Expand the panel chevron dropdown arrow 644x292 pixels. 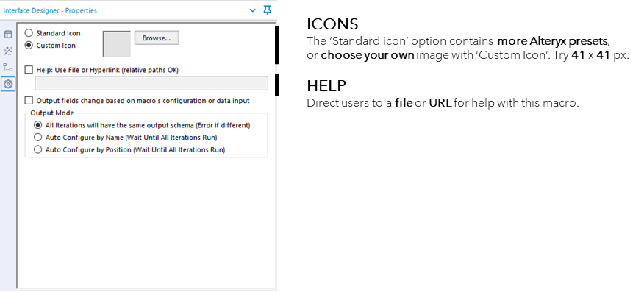253,11
